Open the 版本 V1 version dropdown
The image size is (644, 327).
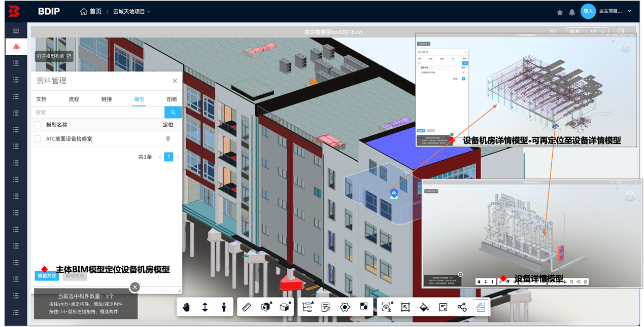(x=587, y=31)
